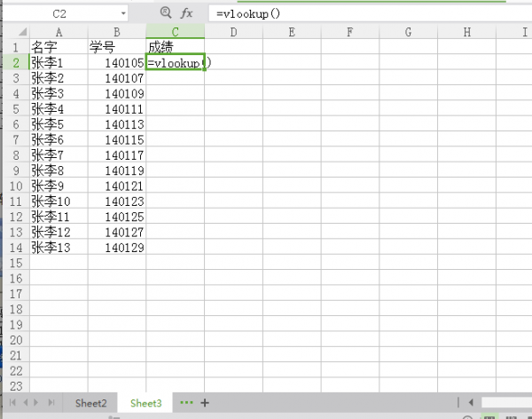Click the fx insert function icon
Screen dimensions: 532x419
186,13
